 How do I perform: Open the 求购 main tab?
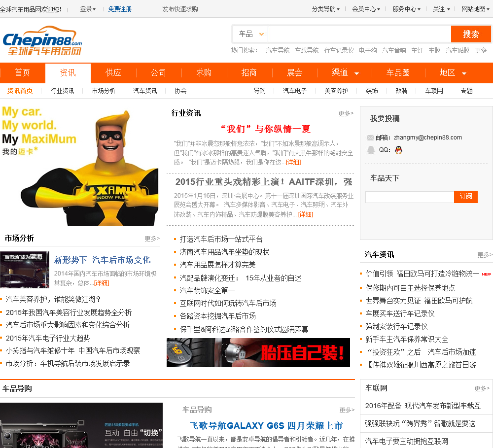pos(204,72)
